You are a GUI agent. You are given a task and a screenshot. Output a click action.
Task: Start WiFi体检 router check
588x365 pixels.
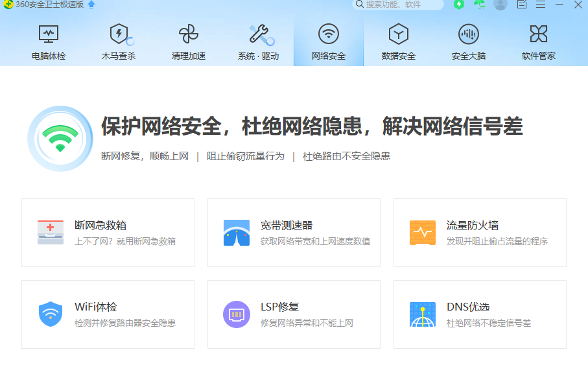click(108, 314)
